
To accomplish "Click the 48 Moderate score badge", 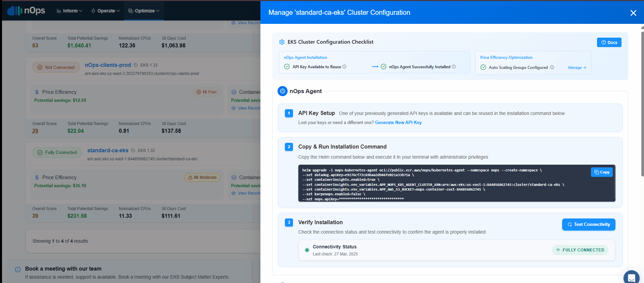I will click(x=202, y=177).
